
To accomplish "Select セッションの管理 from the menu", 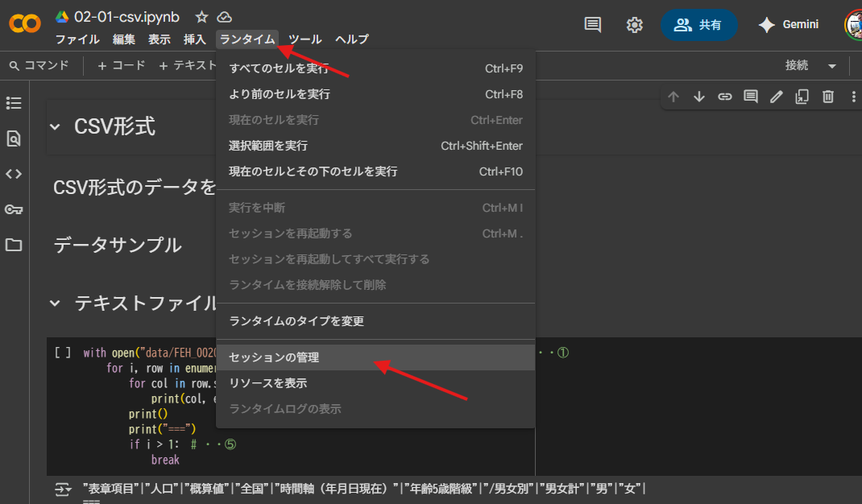I will tap(274, 357).
